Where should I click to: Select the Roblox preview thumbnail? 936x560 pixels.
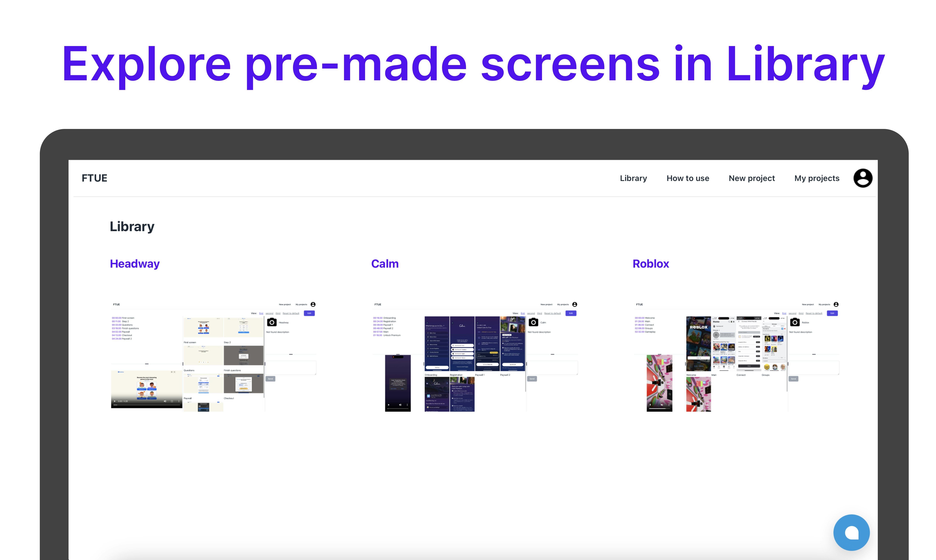[x=737, y=356]
